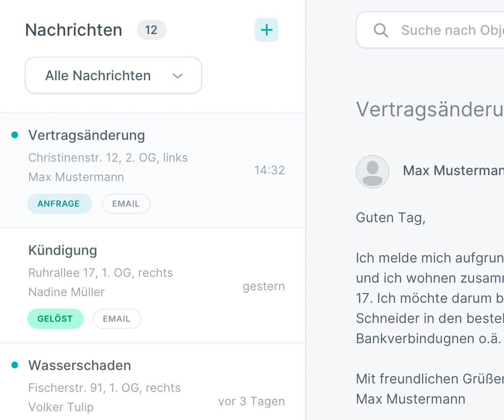Open the Kündigung message

tap(153, 285)
